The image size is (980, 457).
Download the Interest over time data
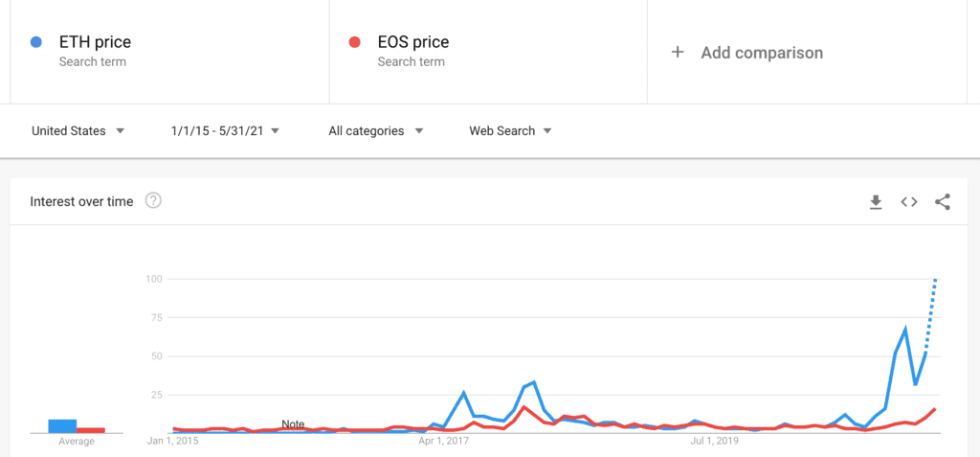pos(876,201)
